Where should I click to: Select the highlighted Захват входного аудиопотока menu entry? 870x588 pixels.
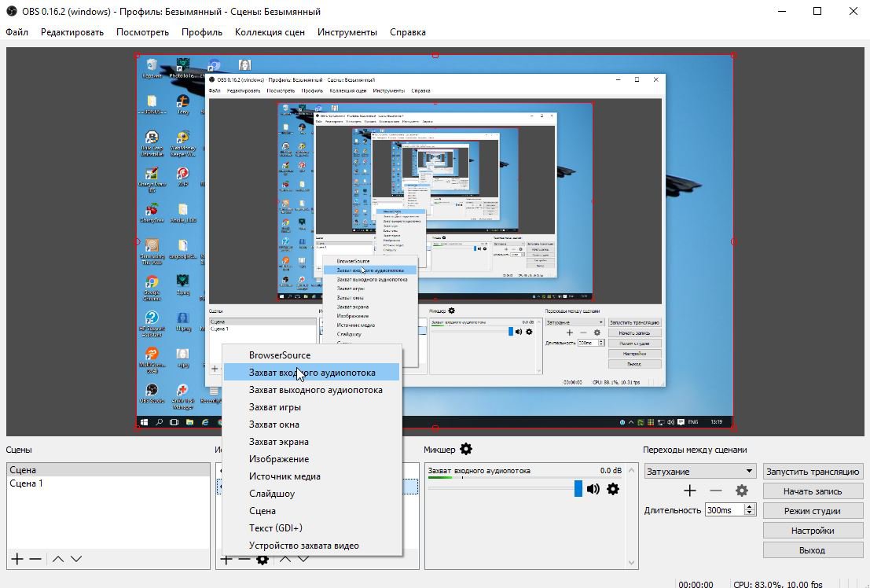(312, 373)
